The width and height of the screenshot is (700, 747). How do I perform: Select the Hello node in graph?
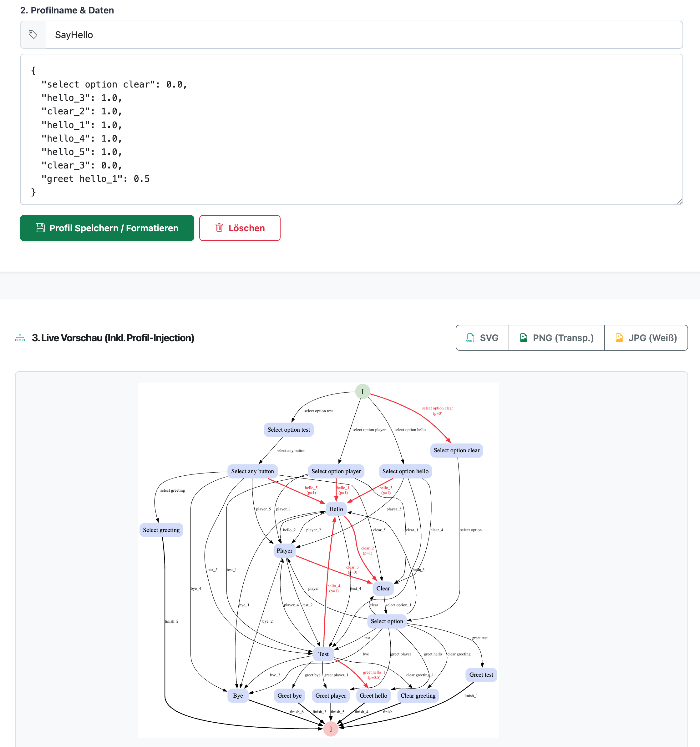[336, 509]
